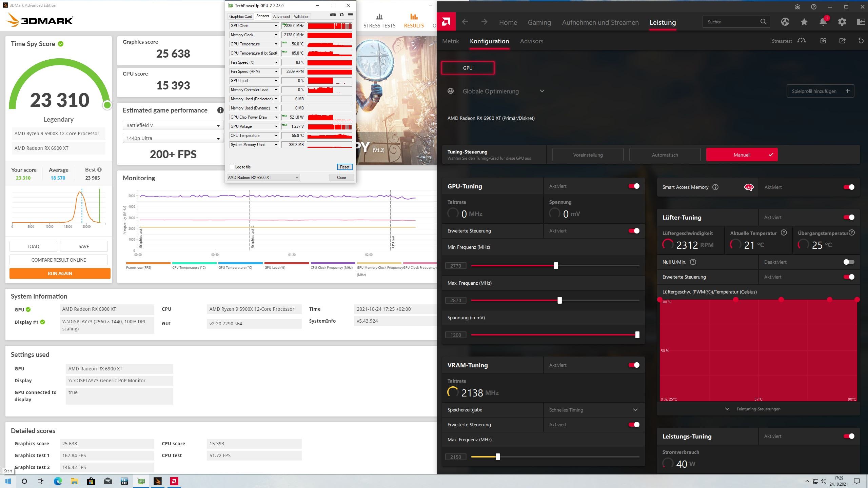Enable the Null U/Min. switch
Viewport: 868px width, 488px height.
(x=849, y=262)
